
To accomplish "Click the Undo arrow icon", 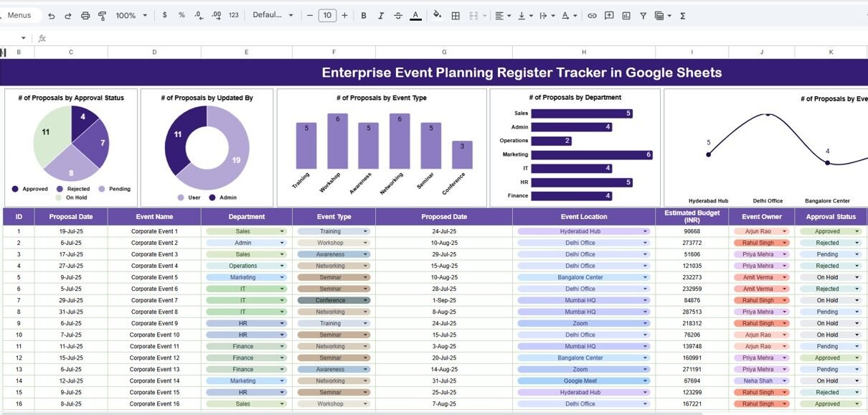I will click(x=51, y=16).
